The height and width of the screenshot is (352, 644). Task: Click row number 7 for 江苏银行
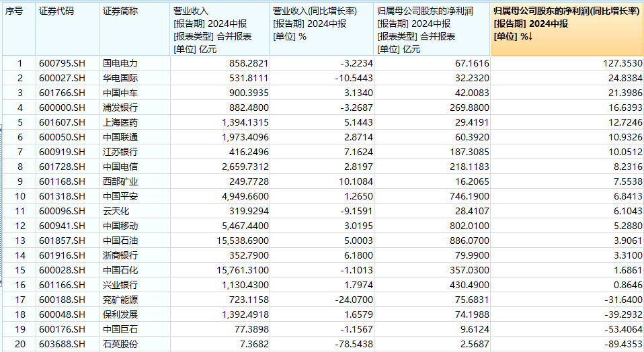tap(19, 152)
